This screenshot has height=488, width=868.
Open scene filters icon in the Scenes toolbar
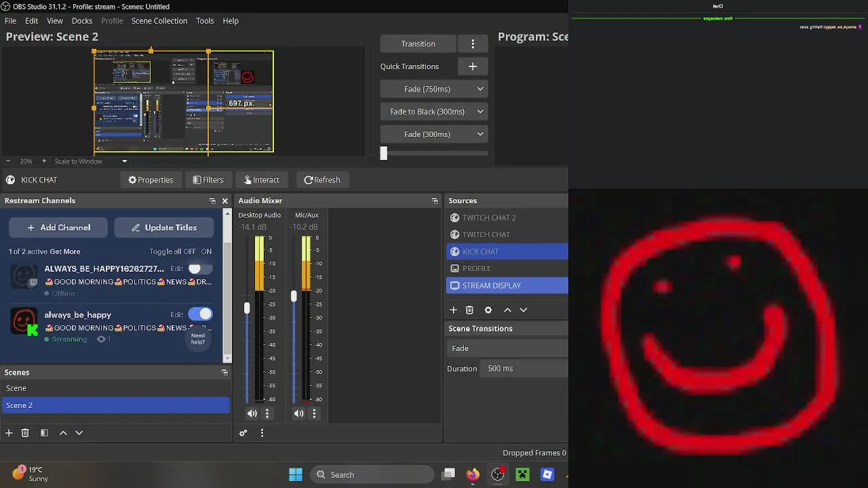pos(44,433)
